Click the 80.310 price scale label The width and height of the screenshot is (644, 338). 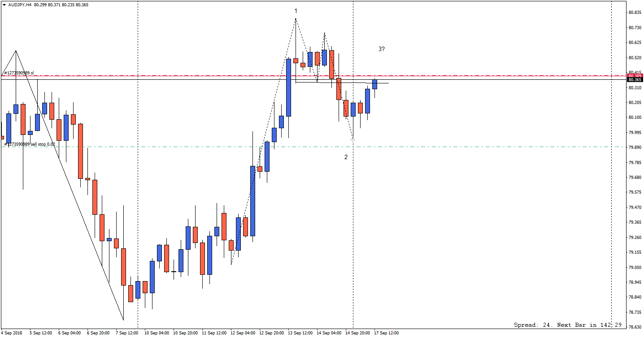tap(634, 88)
